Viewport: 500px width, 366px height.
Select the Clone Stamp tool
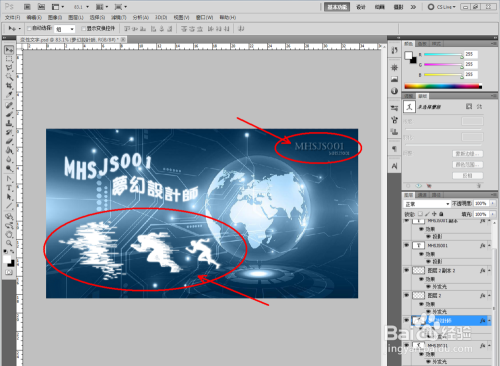click(x=9, y=123)
